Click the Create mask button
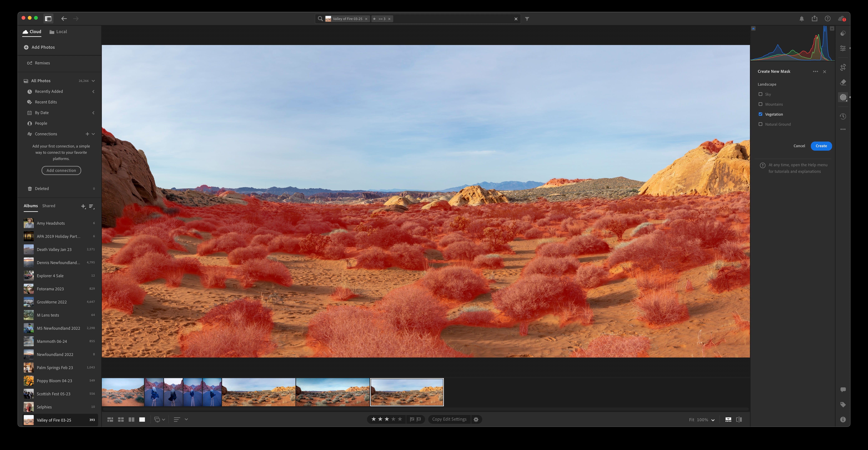Screen dimensions: 868x450 (821, 146)
